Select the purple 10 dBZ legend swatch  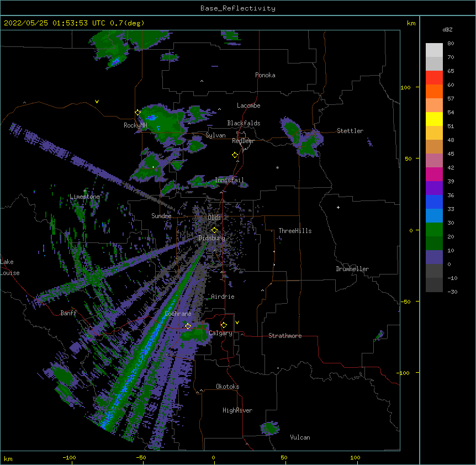tap(434, 257)
